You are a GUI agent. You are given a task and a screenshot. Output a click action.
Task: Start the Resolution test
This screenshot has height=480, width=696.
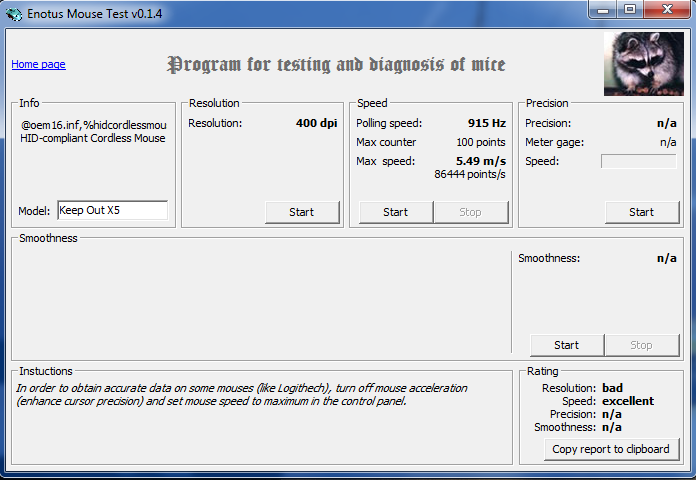point(302,212)
